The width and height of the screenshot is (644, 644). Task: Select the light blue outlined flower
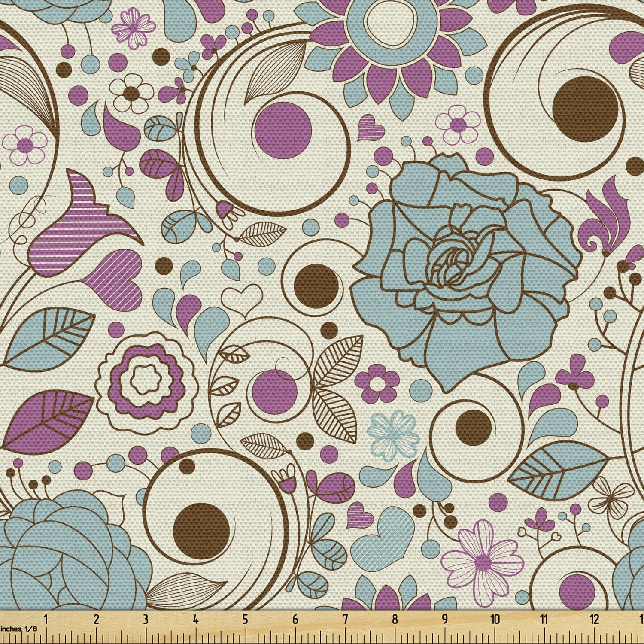point(392,434)
